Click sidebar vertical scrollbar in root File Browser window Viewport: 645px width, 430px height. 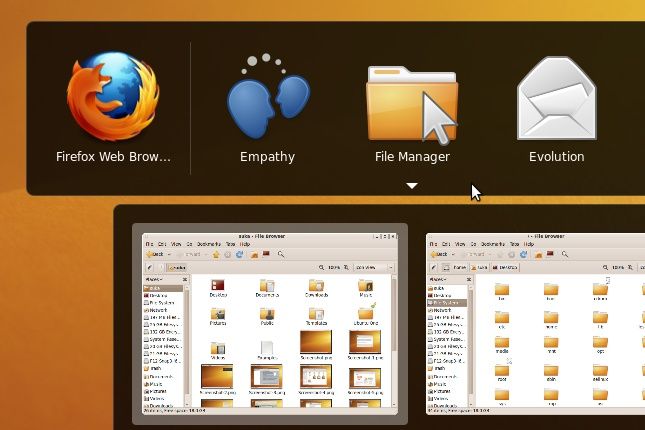point(470,346)
